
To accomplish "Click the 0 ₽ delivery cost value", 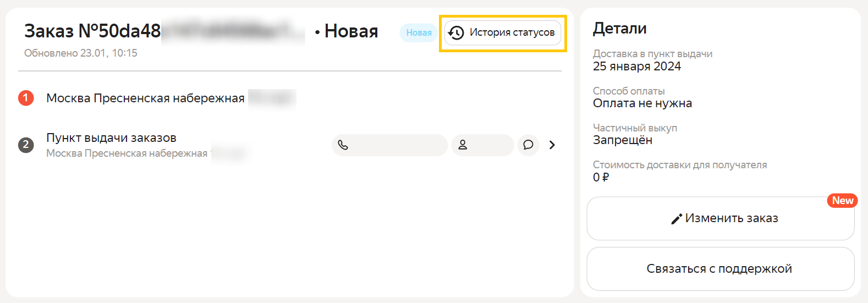I will [601, 177].
